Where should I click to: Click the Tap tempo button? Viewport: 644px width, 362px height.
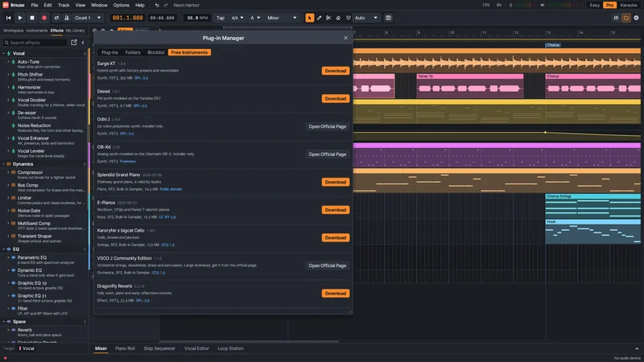tap(221, 18)
